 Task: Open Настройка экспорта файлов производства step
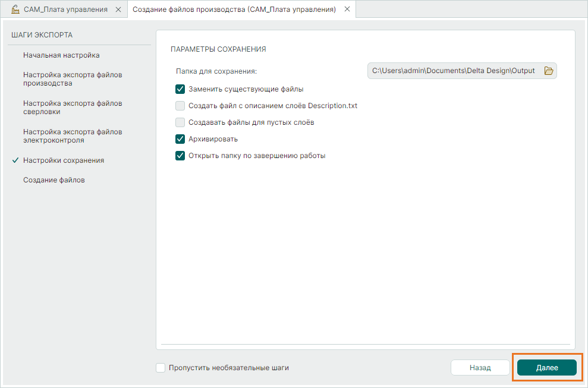pyautogui.click(x=73, y=79)
